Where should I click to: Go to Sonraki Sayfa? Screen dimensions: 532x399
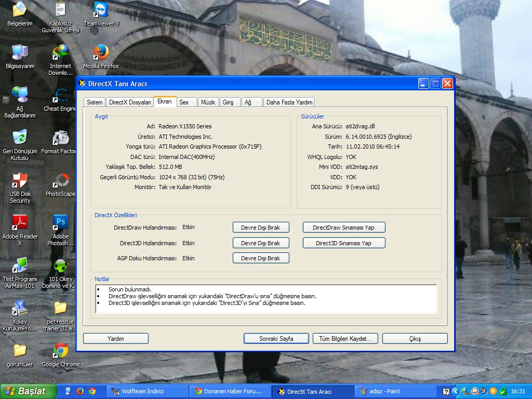click(276, 339)
